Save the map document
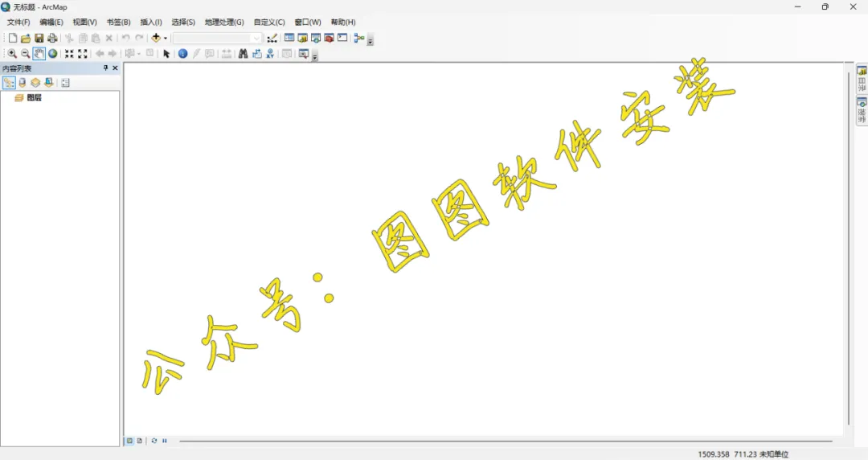 tap(39, 39)
